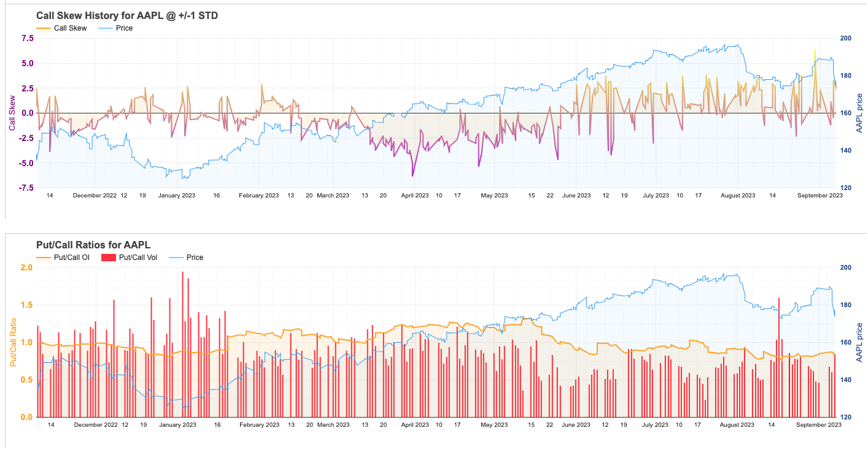Click 'May 2023' on the Put/Call Ratios axis
This screenshot has width=868, height=455.
tap(494, 425)
